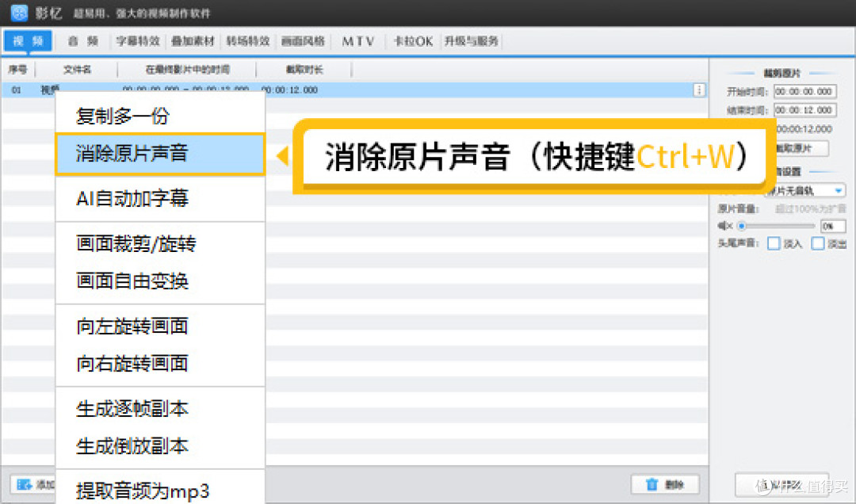Enable the 淡出 fade-out checkbox

[x=817, y=243]
